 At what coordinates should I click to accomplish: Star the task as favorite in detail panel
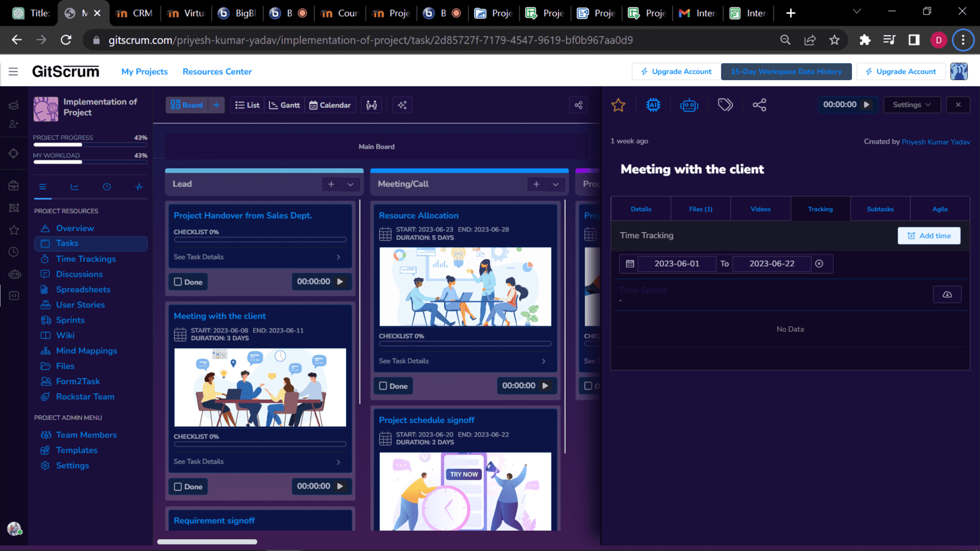[618, 105]
